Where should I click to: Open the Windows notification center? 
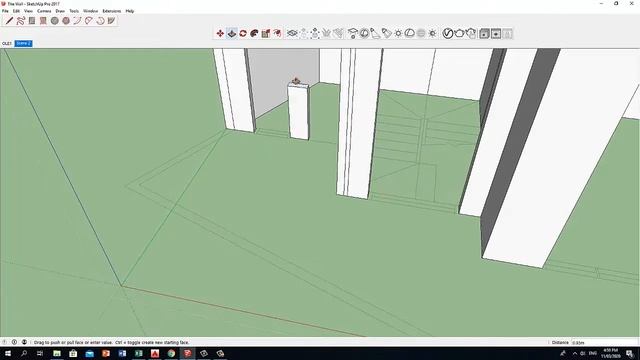pos(630,353)
